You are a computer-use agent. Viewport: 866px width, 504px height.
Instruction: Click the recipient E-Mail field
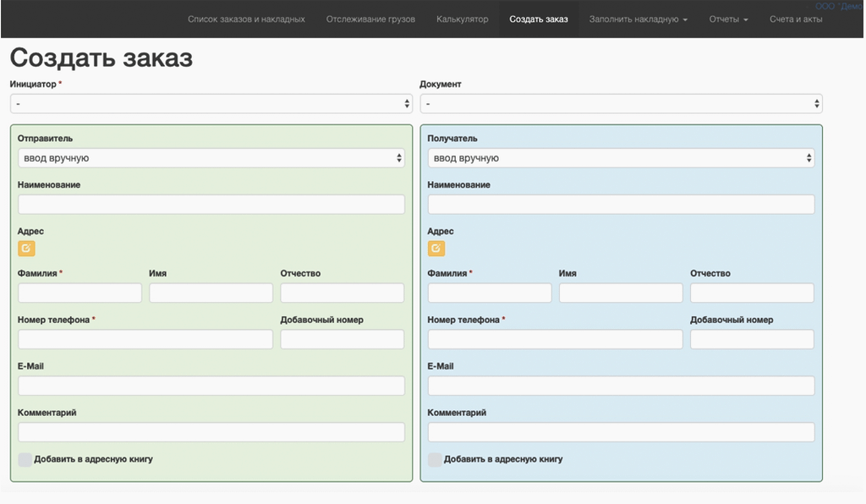(621, 386)
